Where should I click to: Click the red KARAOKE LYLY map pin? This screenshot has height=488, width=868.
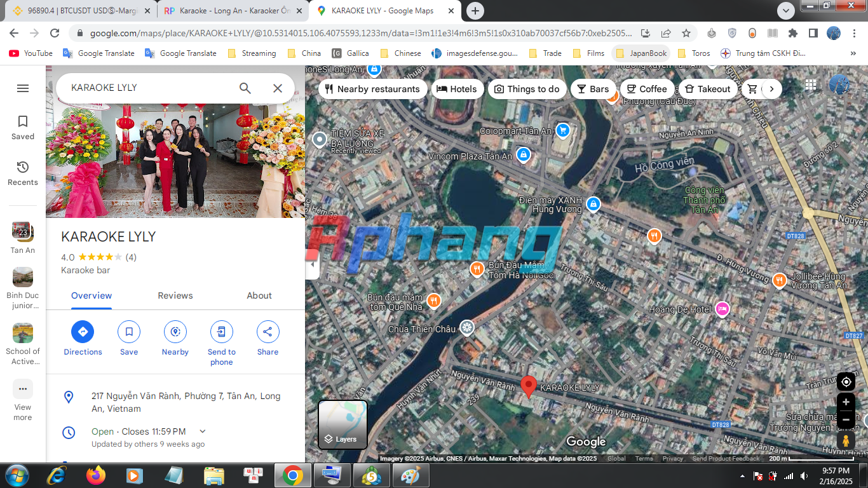point(529,386)
